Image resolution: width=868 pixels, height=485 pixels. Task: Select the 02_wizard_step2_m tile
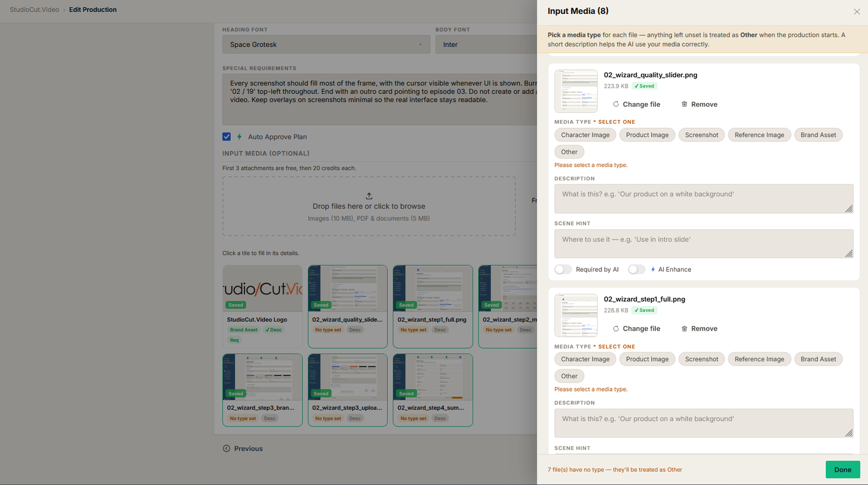(508, 306)
